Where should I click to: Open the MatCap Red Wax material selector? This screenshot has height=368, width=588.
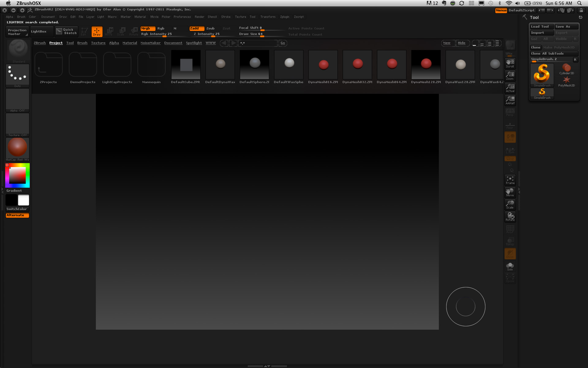(17, 149)
